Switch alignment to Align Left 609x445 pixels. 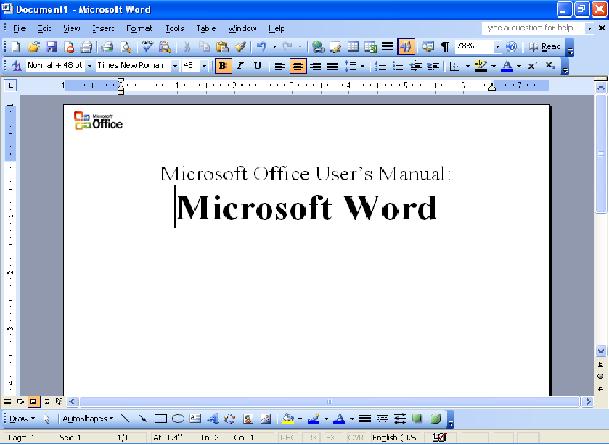(279, 66)
